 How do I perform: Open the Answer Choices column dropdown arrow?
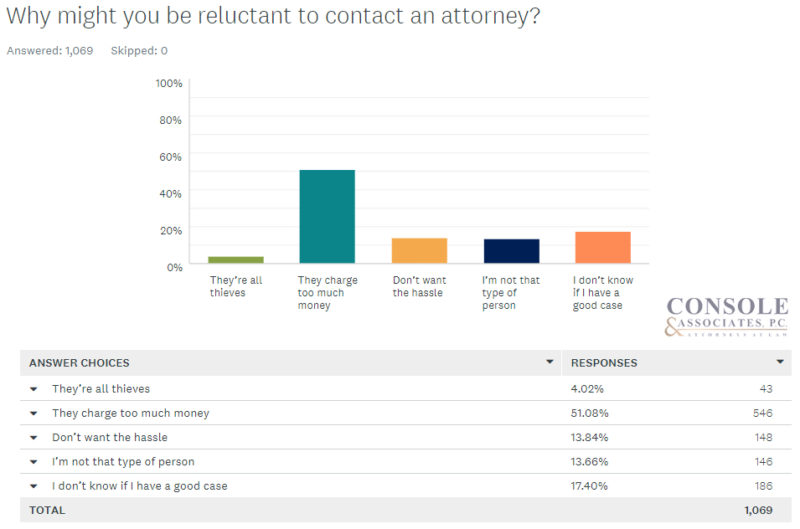pyautogui.click(x=549, y=362)
